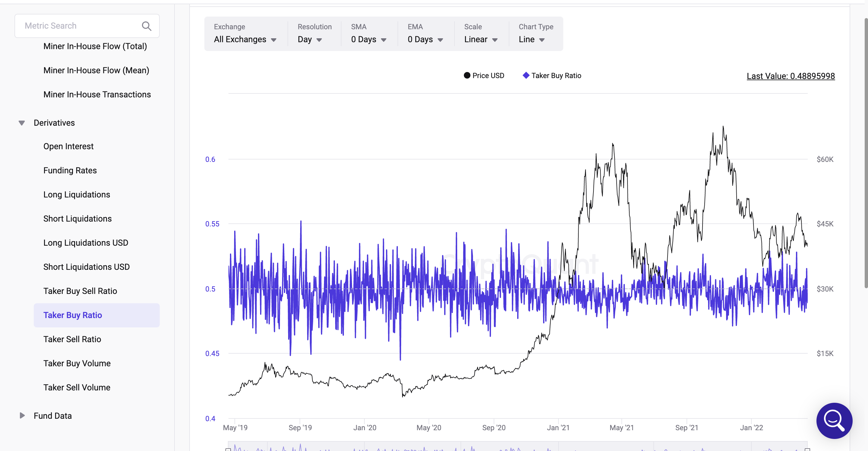Select Long Liquidations metric
The image size is (868, 451).
coord(77,194)
